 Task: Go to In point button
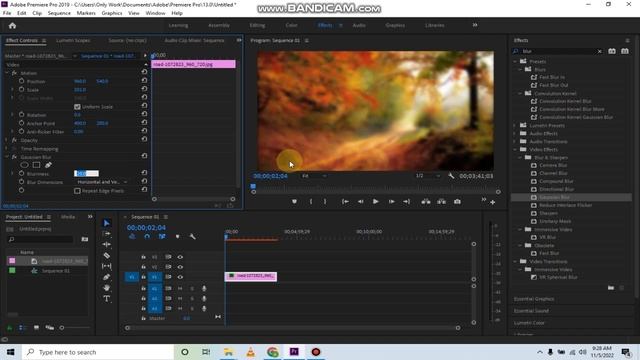(345, 202)
